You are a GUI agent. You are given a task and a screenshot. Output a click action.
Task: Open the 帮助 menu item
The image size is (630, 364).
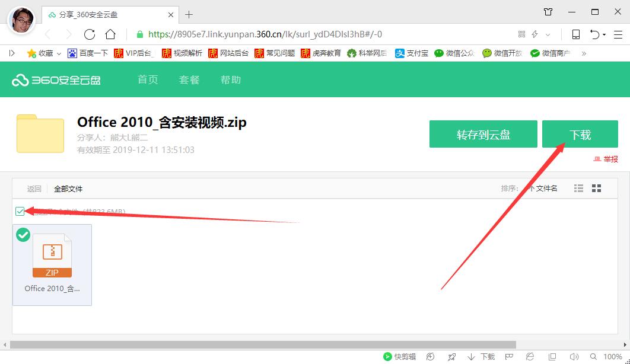[231, 79]
